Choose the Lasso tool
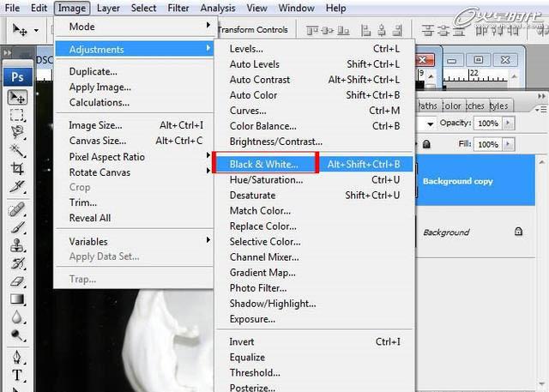The image size is (549, 392). tap(17, 132)
